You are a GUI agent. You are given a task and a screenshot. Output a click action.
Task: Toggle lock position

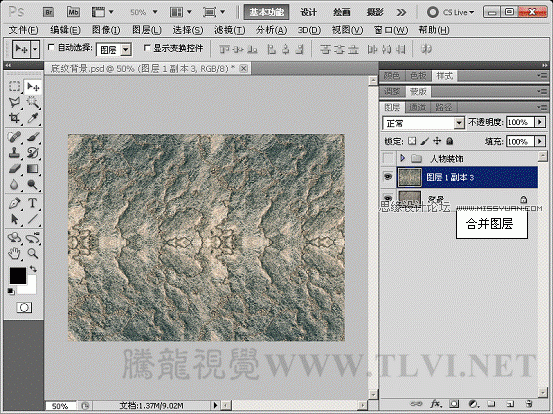[x=437, y=141]
